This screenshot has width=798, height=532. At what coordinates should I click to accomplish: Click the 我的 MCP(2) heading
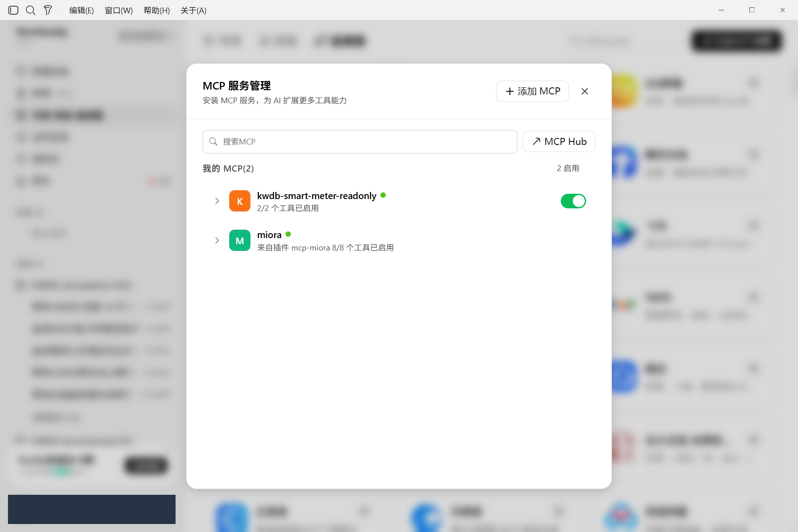point(228,168)
